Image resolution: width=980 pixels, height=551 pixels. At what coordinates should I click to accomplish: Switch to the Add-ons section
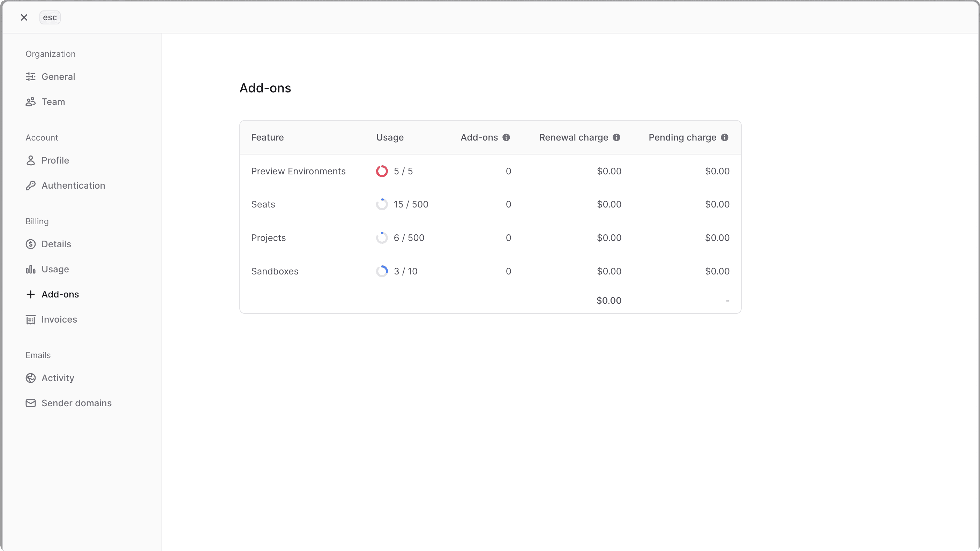[61, 294]
